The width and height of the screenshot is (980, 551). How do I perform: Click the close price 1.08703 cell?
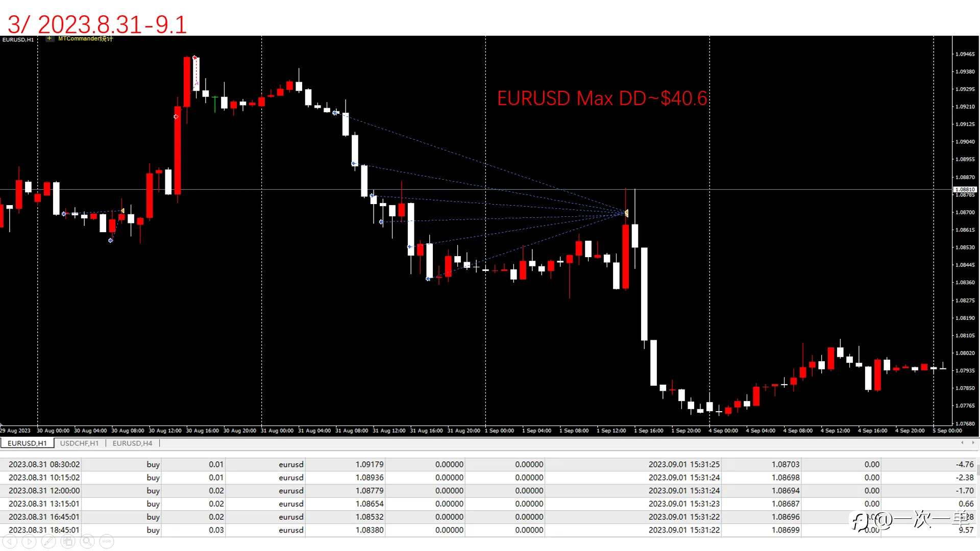[x=786, y=464]
